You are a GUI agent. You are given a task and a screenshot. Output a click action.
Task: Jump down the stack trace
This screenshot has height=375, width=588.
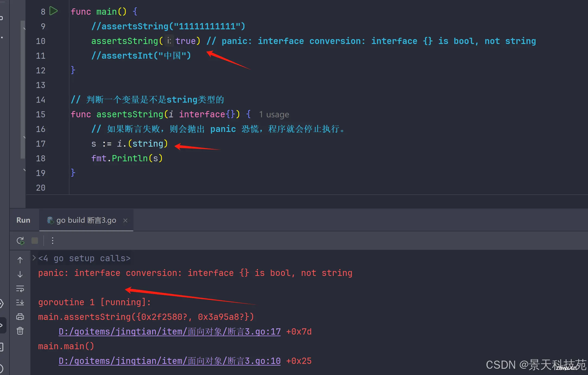20,274
